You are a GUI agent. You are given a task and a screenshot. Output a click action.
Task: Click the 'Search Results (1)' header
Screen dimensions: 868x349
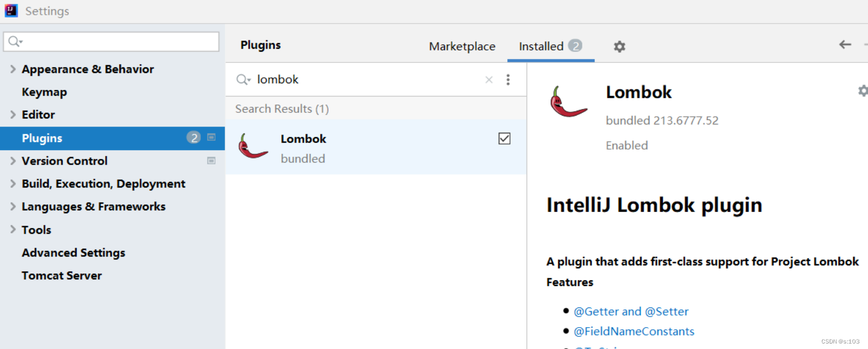[x=282, y=108]
